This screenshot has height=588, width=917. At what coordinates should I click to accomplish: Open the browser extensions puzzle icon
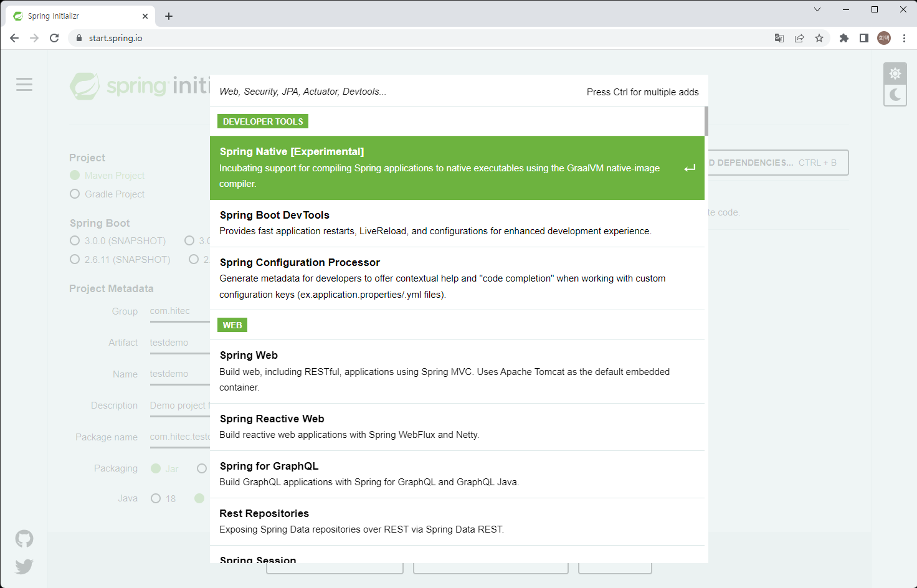click(x=844, y=38)
